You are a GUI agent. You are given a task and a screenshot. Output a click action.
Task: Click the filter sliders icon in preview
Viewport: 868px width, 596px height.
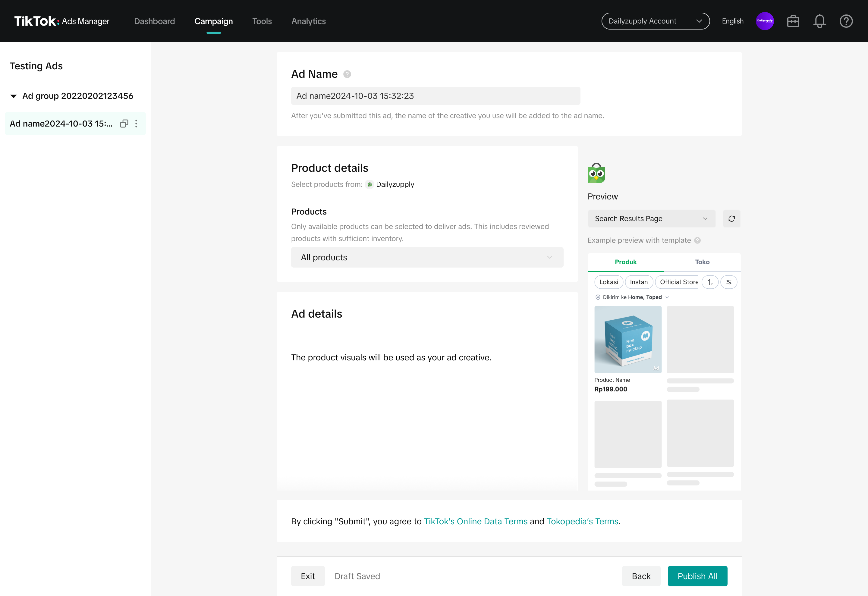coord(728,282)
